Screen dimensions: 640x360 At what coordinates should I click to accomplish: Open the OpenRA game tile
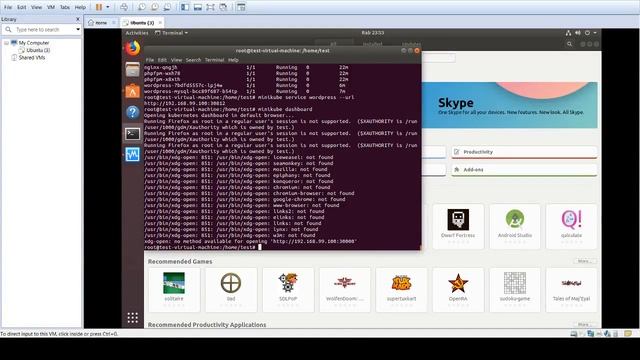tap(458, 290)
